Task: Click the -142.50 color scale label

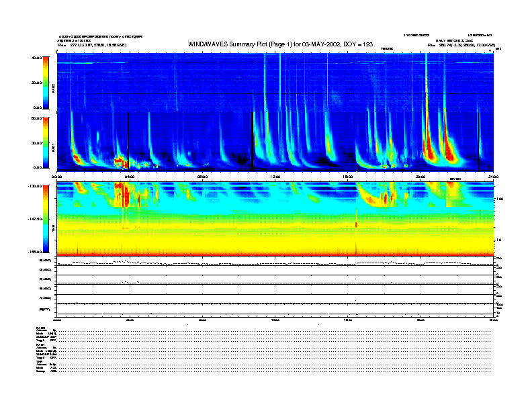Action: pyautogui.click(x=35, y=219)
